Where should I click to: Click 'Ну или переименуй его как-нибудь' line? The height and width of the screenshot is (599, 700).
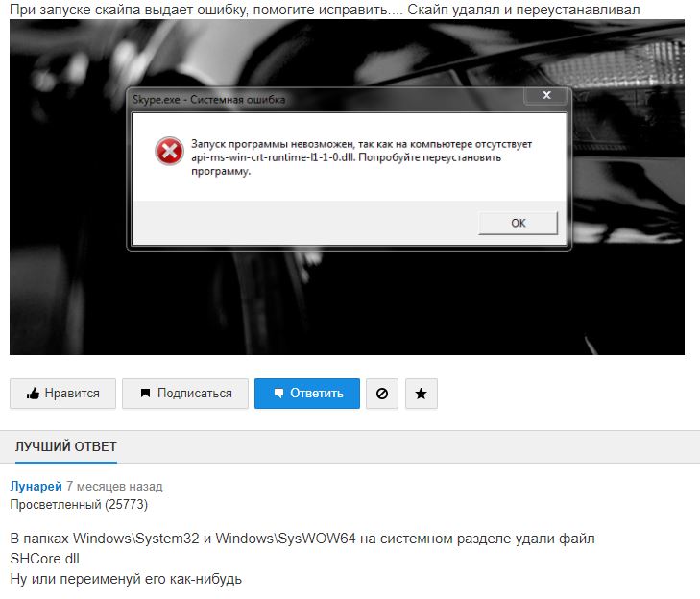[126, 579]
